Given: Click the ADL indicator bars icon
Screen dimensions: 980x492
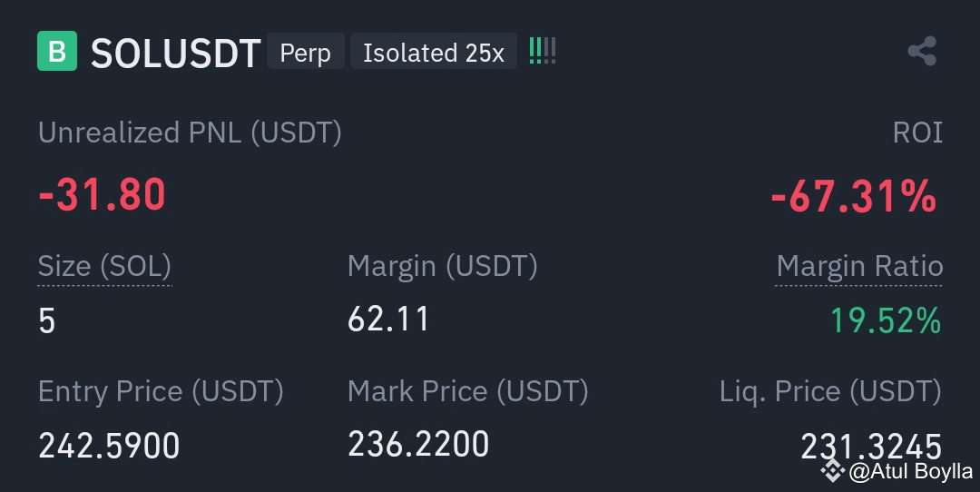Looking at the screenshot, I should [543, 51].
